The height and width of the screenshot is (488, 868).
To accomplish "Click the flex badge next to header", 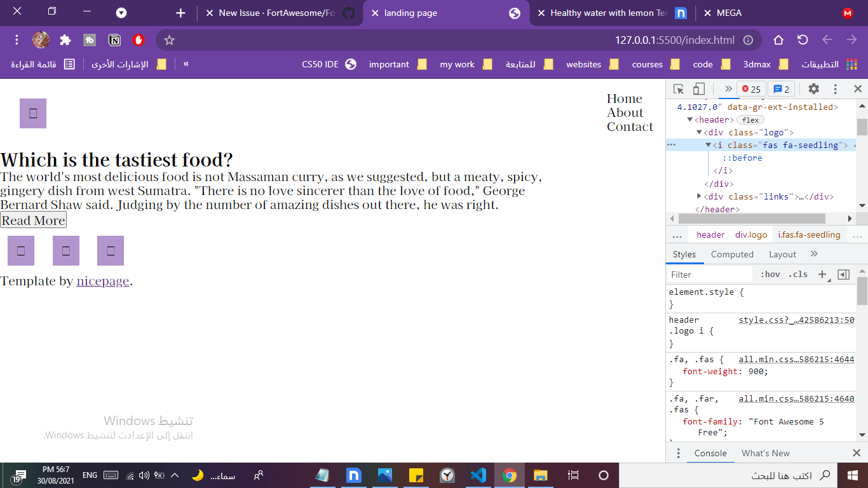I will point(750,120).
